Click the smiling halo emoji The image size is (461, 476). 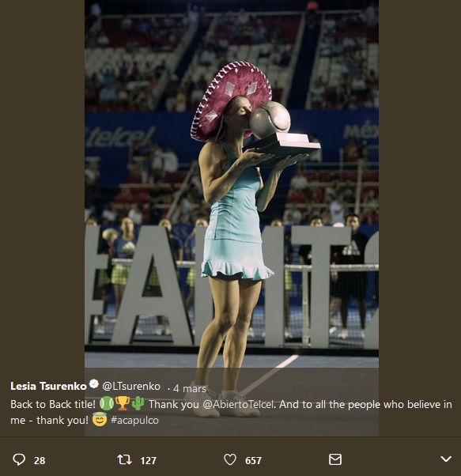tap(100, 419)
